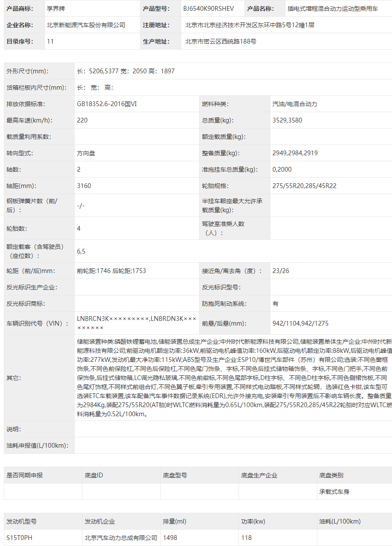This screenshot has width=392, height=546.
Task: Click company name 北京新能源汽车股份有限公司
Action: pos(86,25)
